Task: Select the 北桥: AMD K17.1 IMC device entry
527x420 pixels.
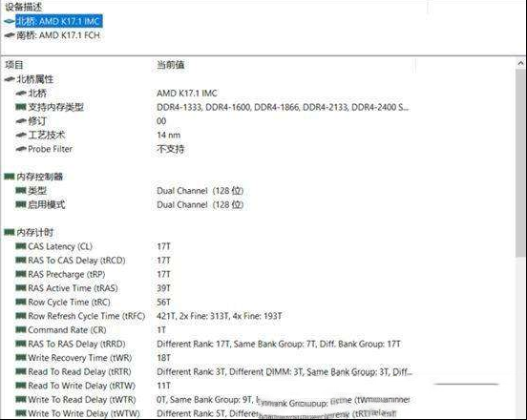Action: (53, 21)
